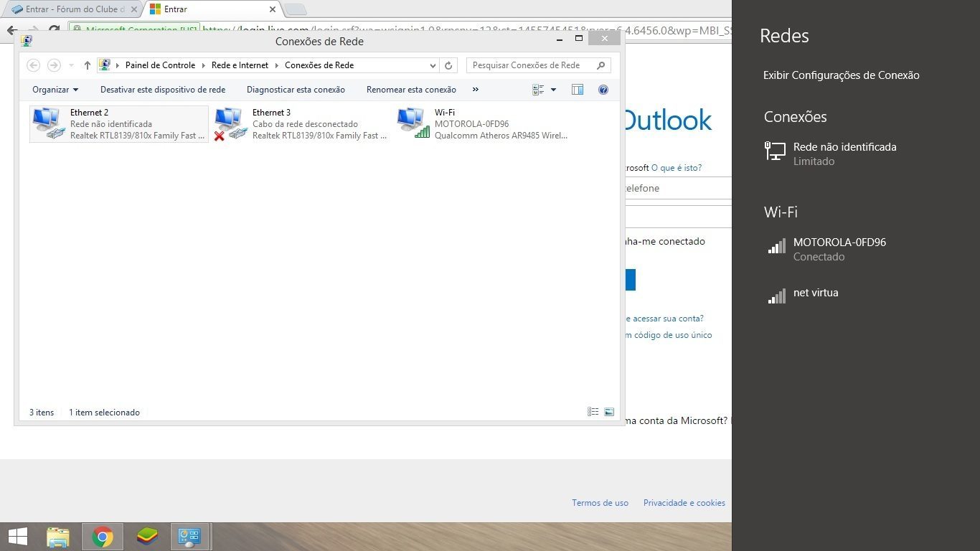The image size is (980, 551).
Task: Click Painel de Controle breadcrumb
Action: click(160, 65)
